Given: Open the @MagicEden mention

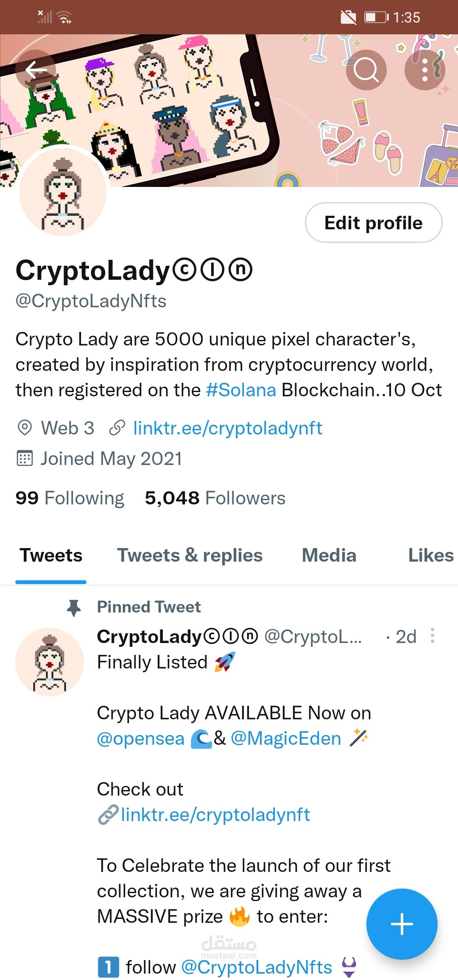Looking at the screenshot, I should pos(286,738).
